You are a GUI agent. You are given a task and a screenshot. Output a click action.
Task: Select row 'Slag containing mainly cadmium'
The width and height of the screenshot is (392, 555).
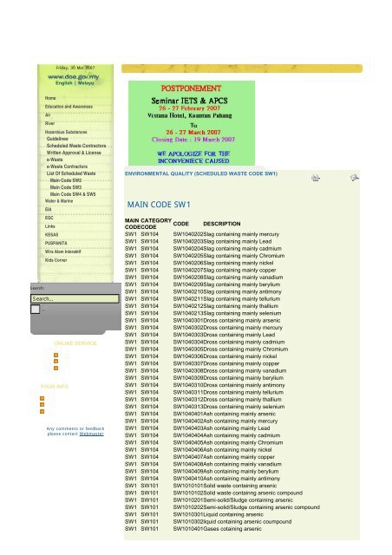click(x=203, y=249)
